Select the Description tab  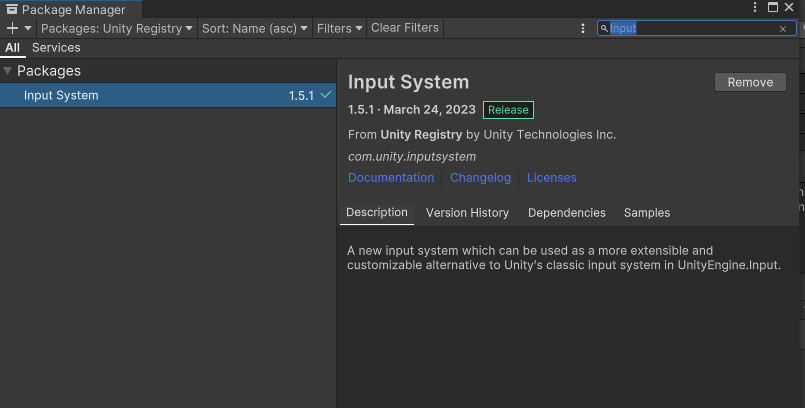click(x=377, y=212)
